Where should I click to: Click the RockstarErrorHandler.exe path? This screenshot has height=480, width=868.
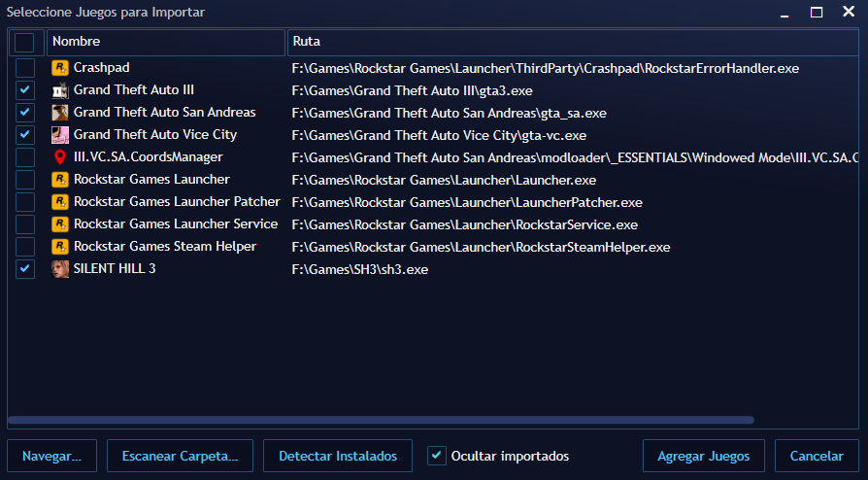coord(546,68)
